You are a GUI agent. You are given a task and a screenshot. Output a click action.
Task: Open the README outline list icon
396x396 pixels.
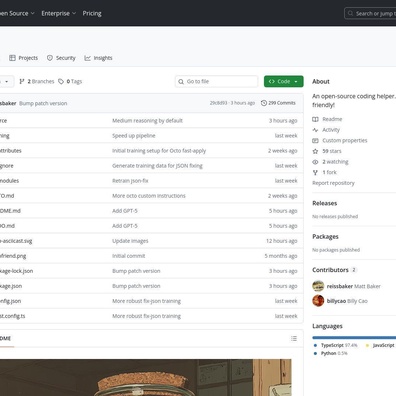click(294, 339)
